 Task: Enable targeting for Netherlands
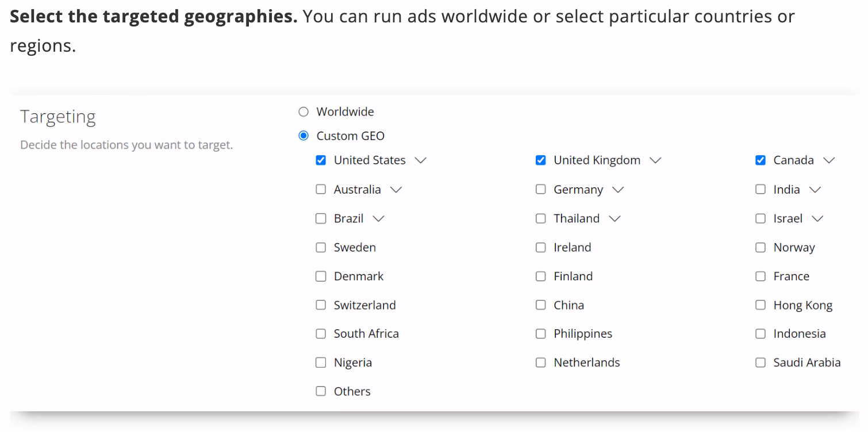pyautogui.click(x=540, y=362)
